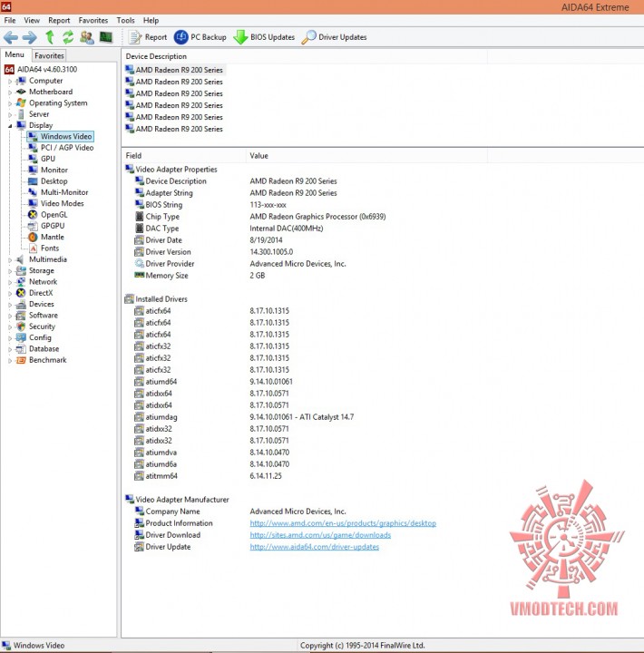
Task: Click the Refresh toolbar icon
Action: (68, 37)
